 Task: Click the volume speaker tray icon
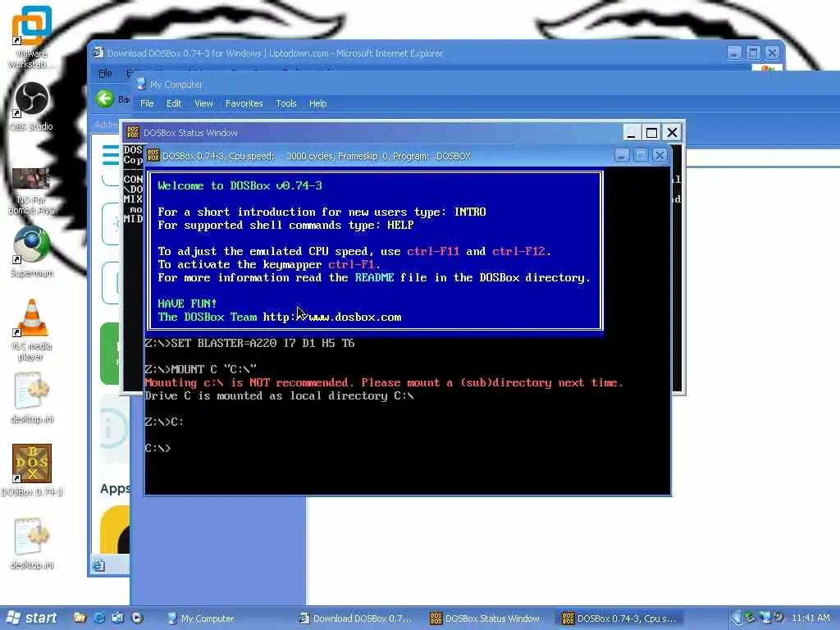click(x=778, y=618)
